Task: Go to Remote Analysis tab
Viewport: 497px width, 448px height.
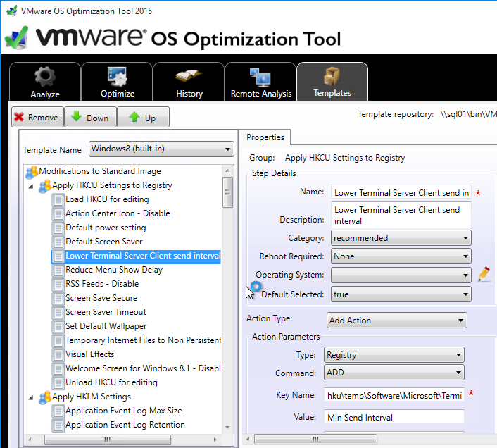Action: [260, 82]
